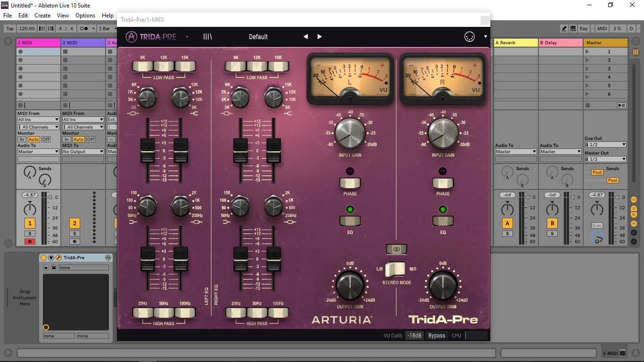Turn metronome on with the dots icon
Image resolution: width=644 pixels, height=362 pixels.
[x=87, y=29]
